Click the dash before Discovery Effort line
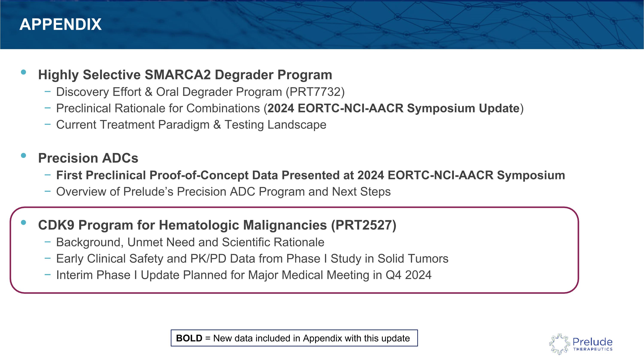644x362 pixels. click(x=47, y=92)
